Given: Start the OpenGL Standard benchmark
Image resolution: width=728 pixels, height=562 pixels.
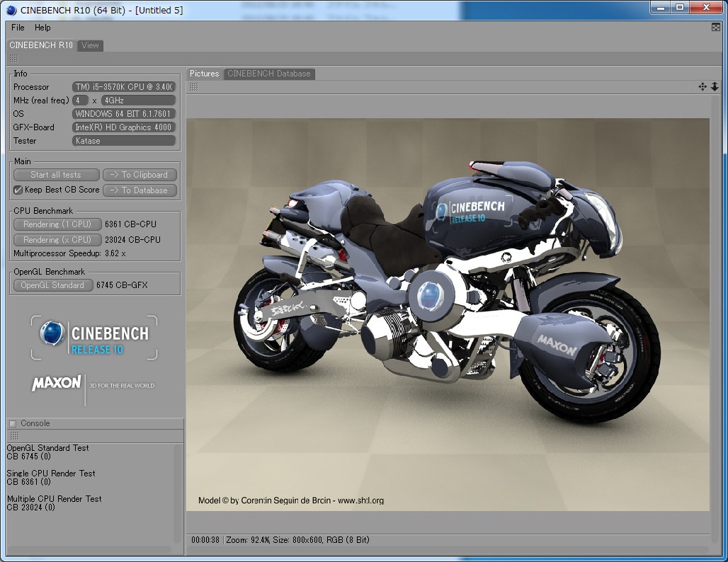Looking at the screenshot, I should (52, 285).
